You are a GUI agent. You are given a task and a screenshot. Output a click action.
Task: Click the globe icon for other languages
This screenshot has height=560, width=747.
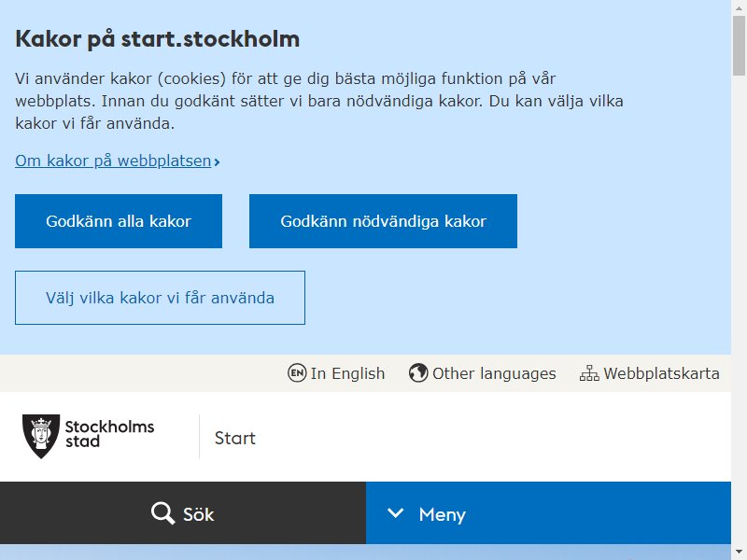pos(418,373)
